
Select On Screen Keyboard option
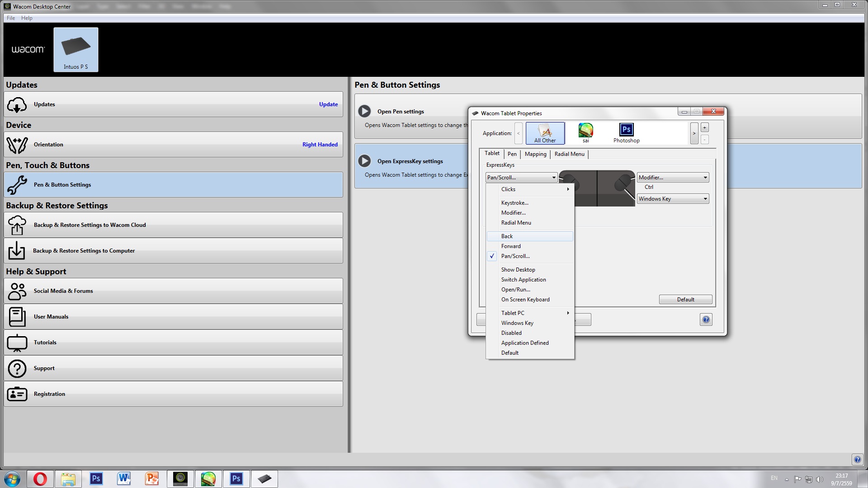pyautogui.click(x=530, y=300)
